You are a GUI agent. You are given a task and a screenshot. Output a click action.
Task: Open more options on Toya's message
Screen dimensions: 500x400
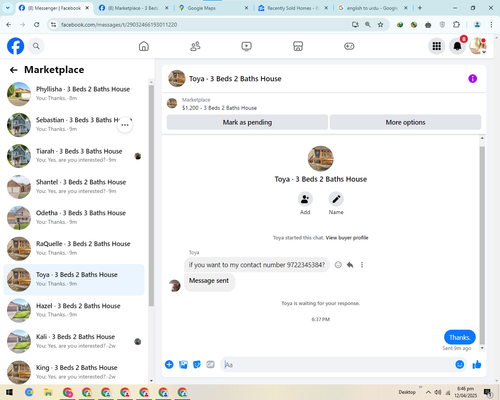pyautogui.click(x=362, y=265)
